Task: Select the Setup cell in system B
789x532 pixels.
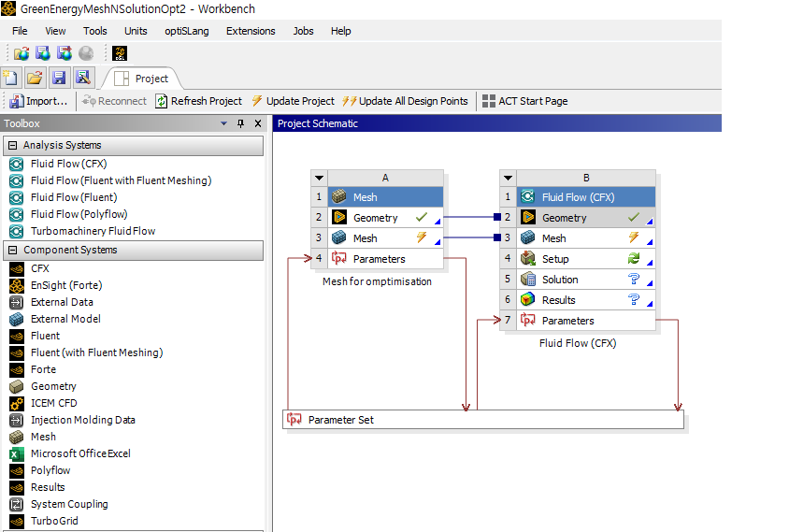Action: (586, 259)
